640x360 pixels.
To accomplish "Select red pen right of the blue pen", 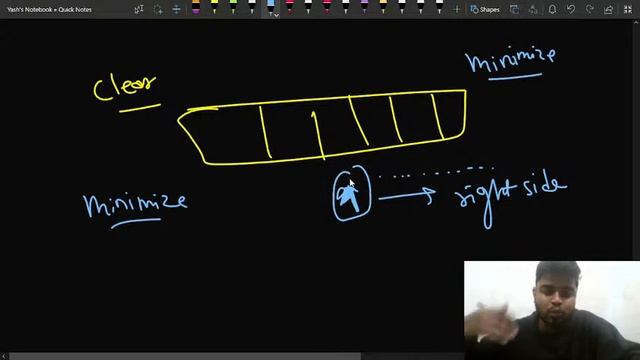I will coord(289,7).
